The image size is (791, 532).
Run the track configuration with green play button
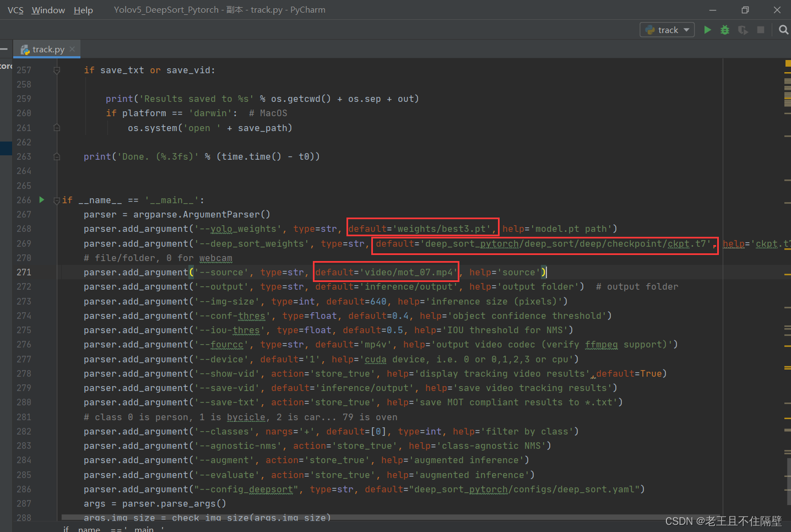(x=707, y=30)
